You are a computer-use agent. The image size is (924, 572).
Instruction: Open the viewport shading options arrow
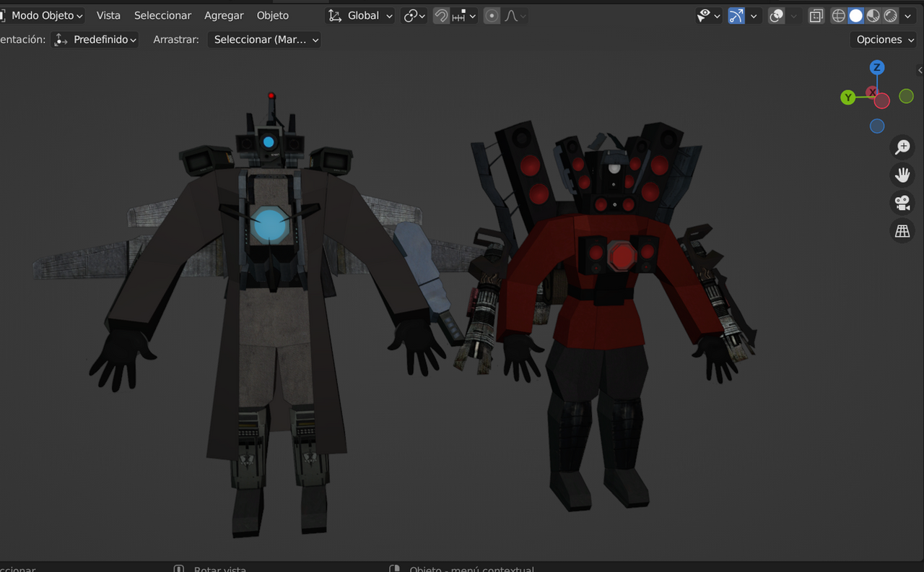tap(908, 15)
